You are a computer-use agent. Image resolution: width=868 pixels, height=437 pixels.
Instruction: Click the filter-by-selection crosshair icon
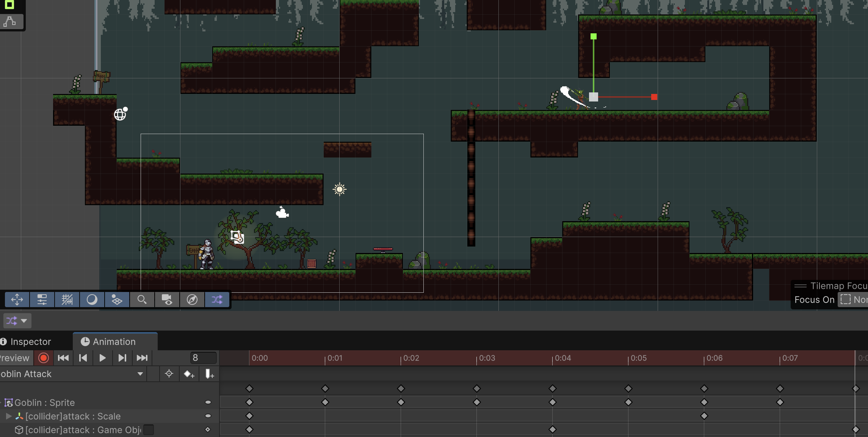pos(169,374)
